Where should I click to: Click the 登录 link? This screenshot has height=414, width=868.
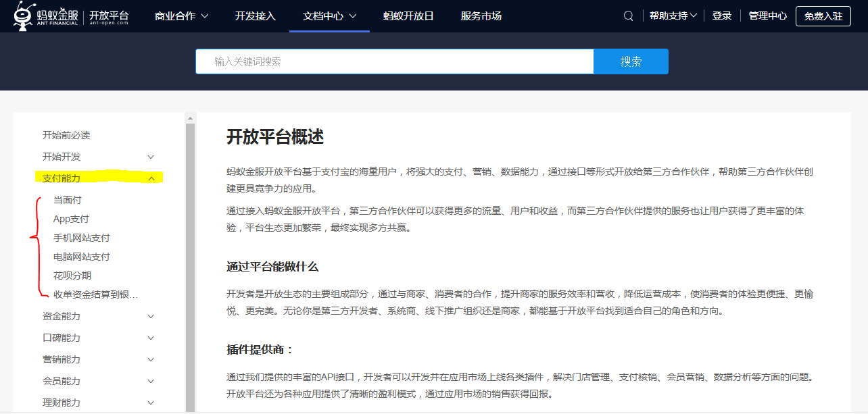[722, 16]
